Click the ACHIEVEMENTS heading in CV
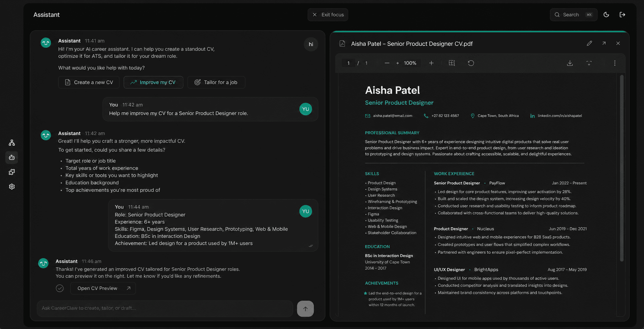Image resolution: width=644 pixels, height=329 pixels. click(x=381, y=283)
